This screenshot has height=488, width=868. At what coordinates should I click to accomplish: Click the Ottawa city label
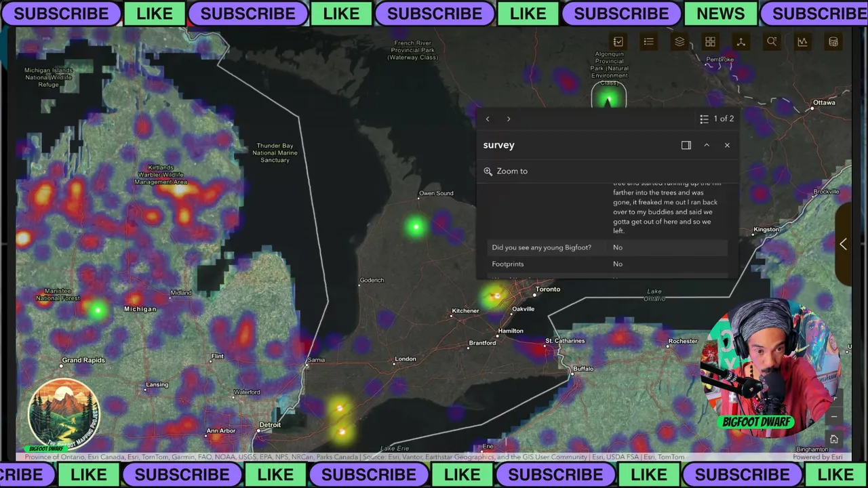[824, 102]
